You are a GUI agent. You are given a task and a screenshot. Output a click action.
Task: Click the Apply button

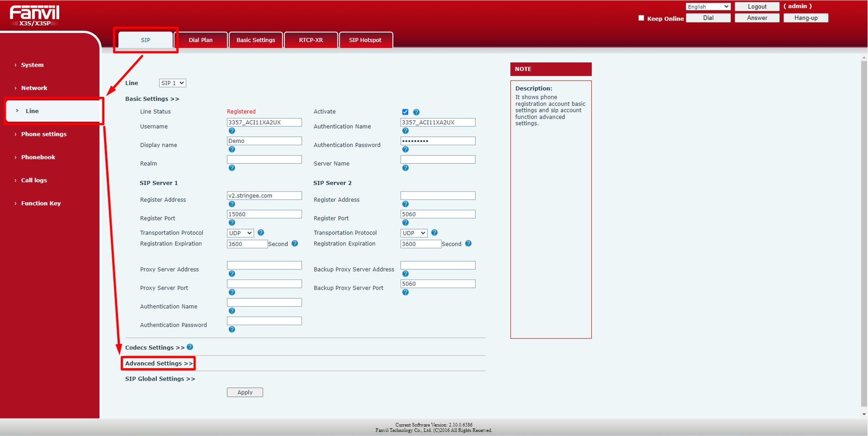pos(245,392)
